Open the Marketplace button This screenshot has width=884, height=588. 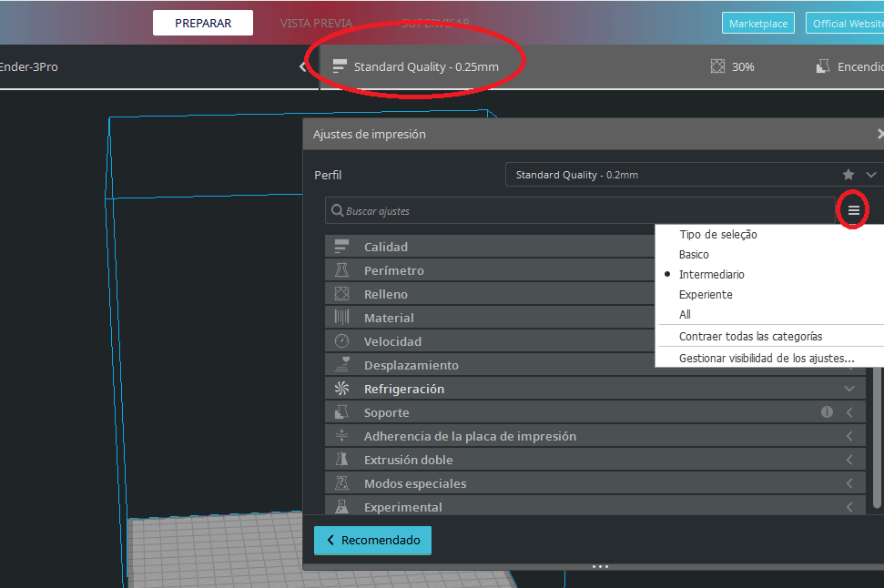pyautogui.click(x=758, y=24)
